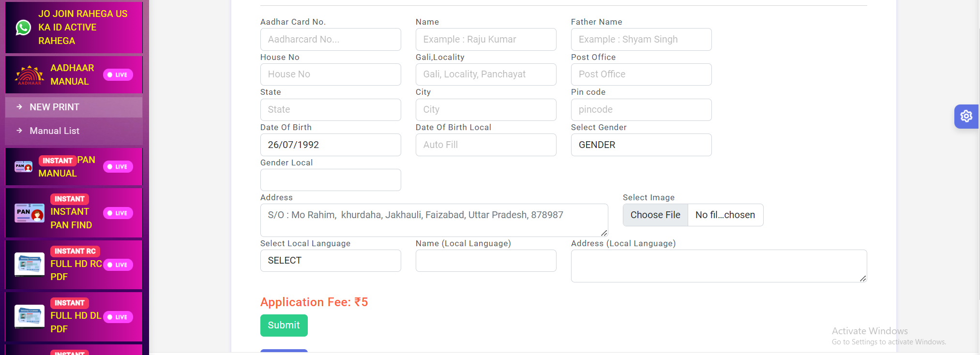This screenshot has height=355, width=980.
Task: Click the Choose File button
Action: tap(655, 215)
